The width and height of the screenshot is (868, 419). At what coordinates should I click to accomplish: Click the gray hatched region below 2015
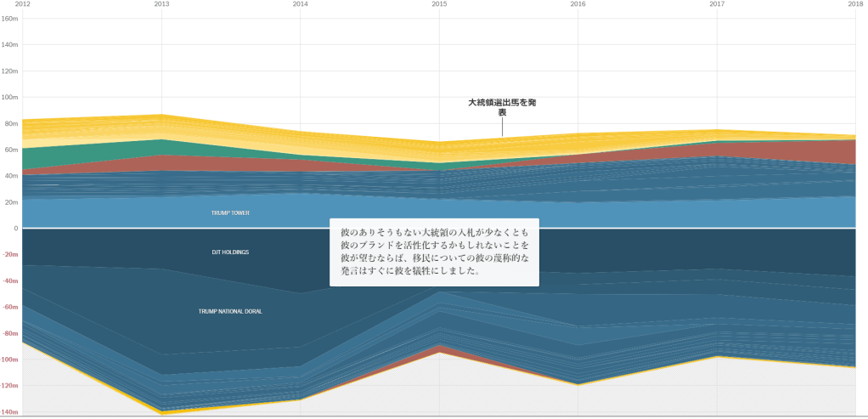[x=439, y=387]
